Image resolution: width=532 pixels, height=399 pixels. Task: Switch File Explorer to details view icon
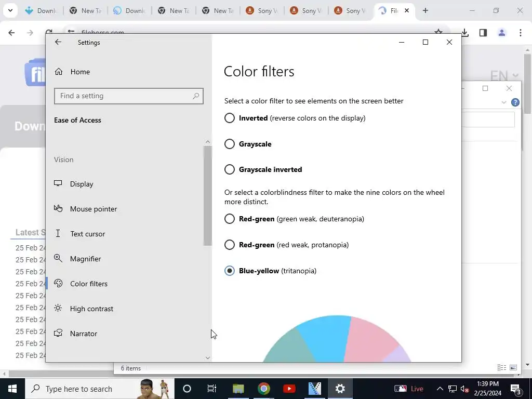[502, 367]
